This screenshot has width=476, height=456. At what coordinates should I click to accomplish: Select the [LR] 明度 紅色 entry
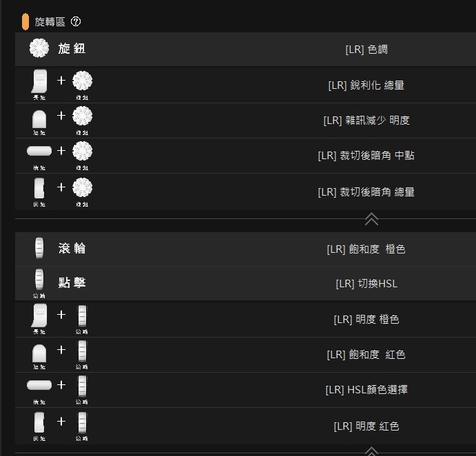[x=366, y=426]
